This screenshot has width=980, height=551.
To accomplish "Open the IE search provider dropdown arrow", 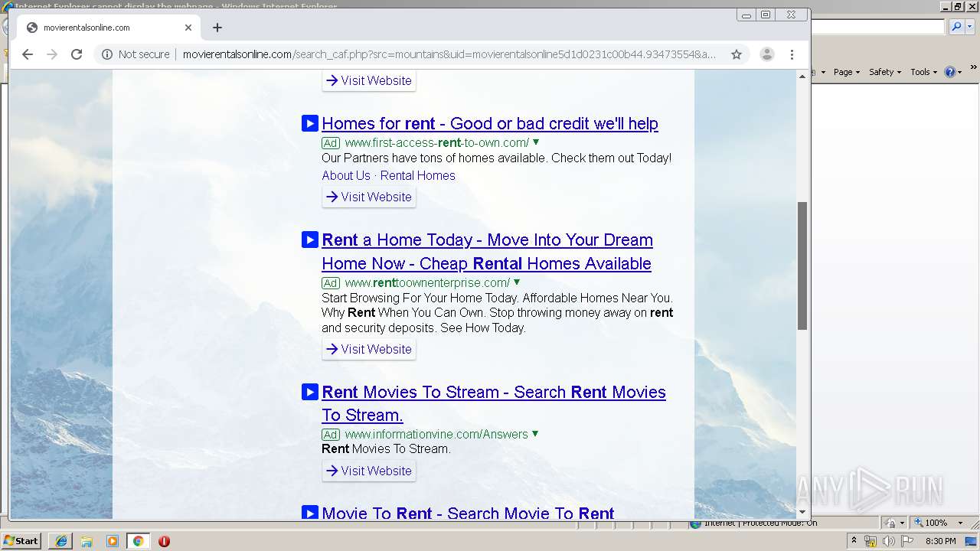I will point(969,27).
